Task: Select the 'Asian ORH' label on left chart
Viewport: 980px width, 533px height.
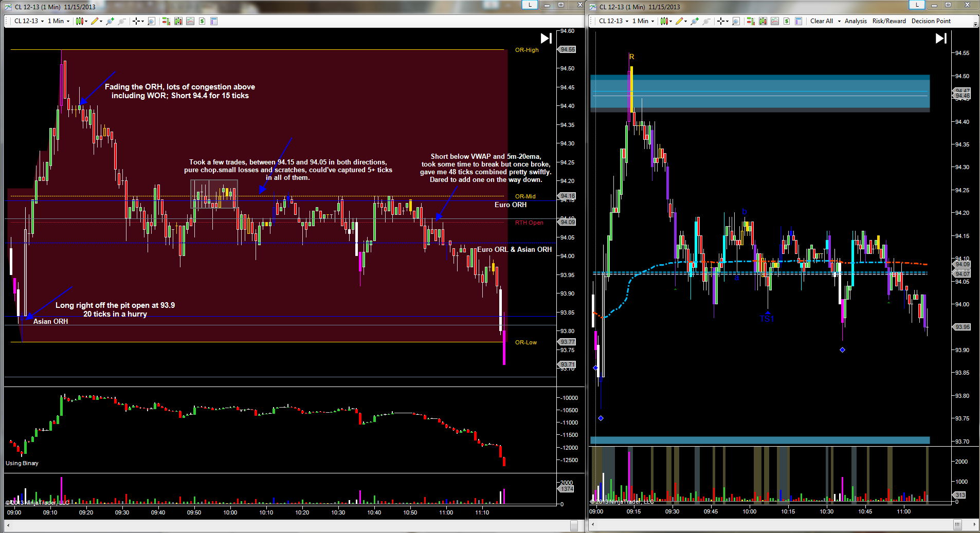Action: [x=50, y=321]
